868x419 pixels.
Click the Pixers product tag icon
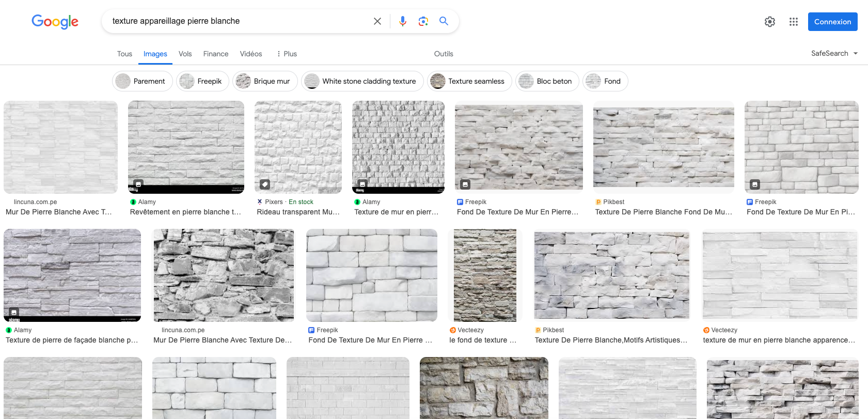tap(264, 184)
